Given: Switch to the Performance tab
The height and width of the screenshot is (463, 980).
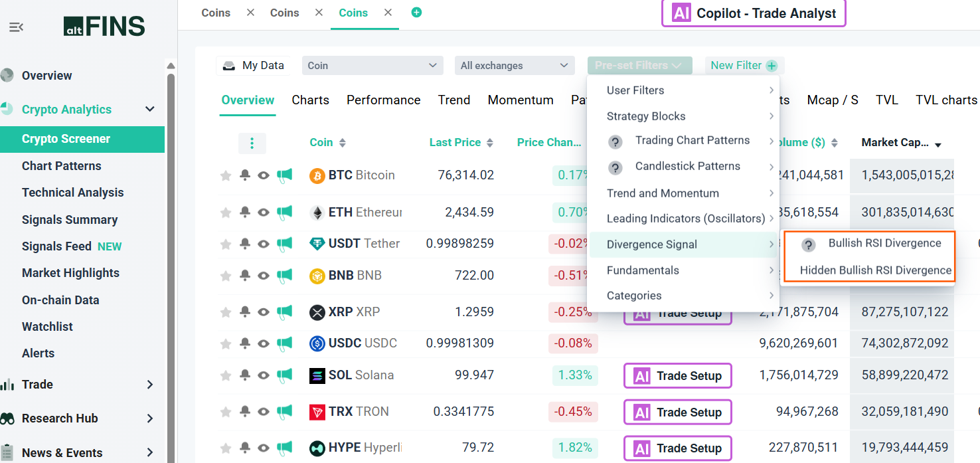Looking at the screenshot, I should (x=384, y=100).
